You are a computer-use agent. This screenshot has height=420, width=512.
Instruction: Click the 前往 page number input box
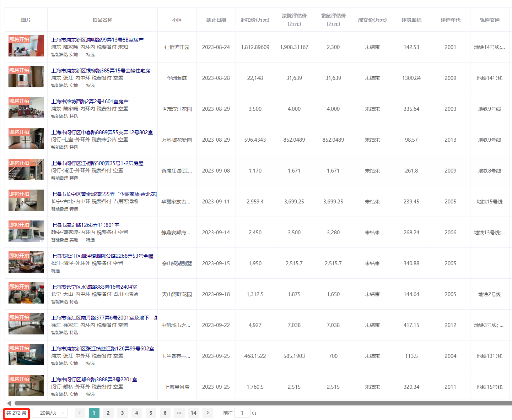pos(242,413)
